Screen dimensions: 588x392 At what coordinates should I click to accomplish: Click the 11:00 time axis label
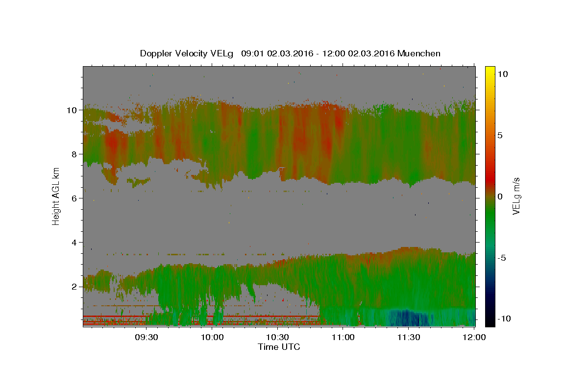click(343, 338)
